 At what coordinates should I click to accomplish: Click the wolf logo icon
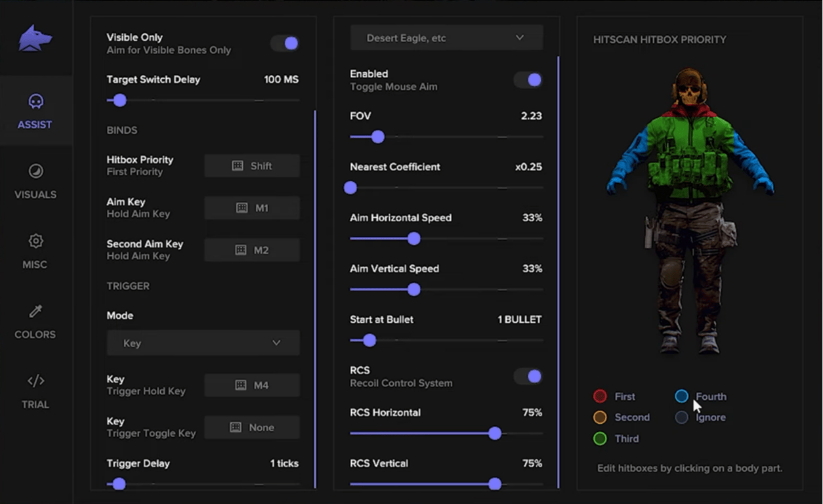click(35, 39)
